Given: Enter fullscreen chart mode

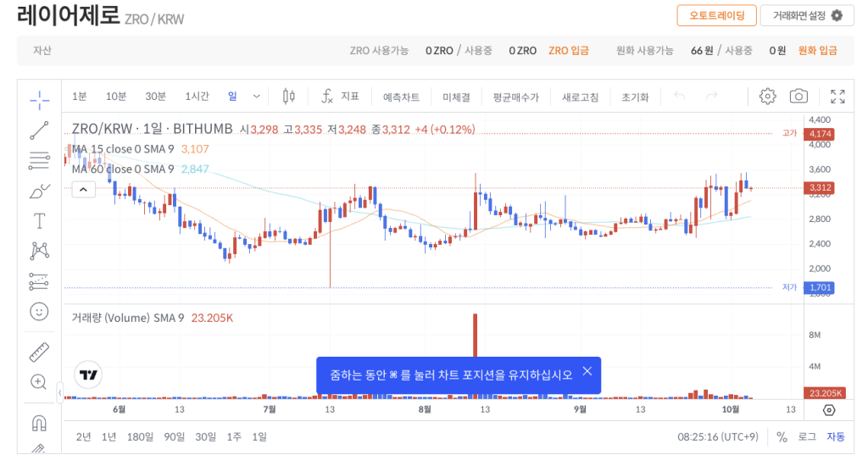Looking at the screenshot, I should (x=837, y=97).
